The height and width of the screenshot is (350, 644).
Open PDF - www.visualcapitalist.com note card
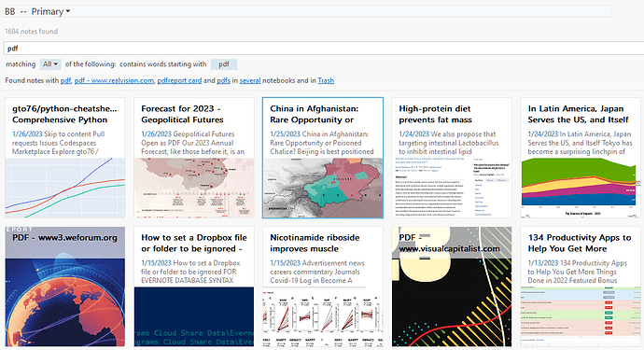[452, 287]
